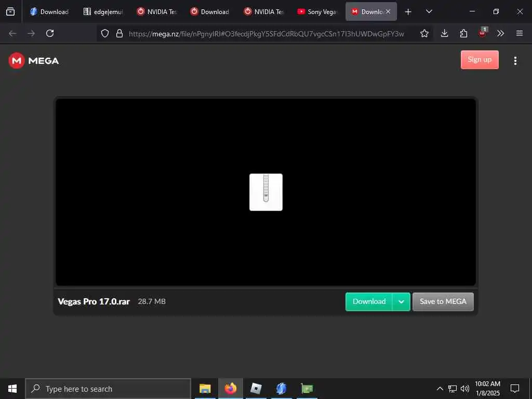The image size is (532, 399).
Task: Switch to the second NVIDIA tab
Action: click(x=263, y=11)
